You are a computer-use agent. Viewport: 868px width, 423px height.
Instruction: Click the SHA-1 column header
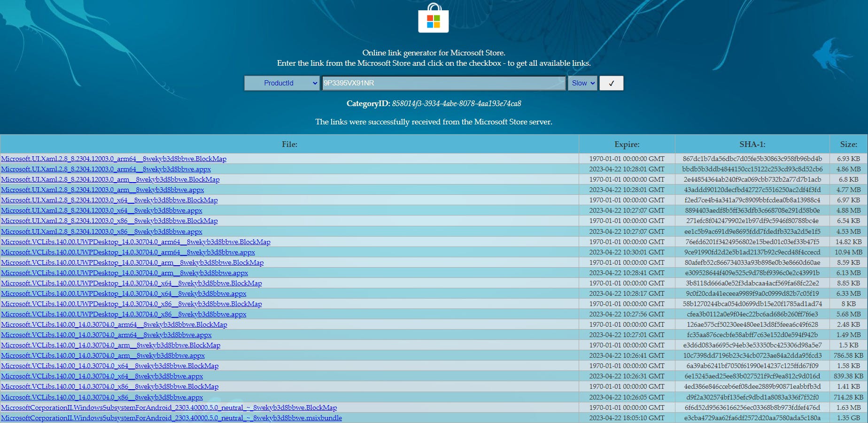(x=752, y=144)
